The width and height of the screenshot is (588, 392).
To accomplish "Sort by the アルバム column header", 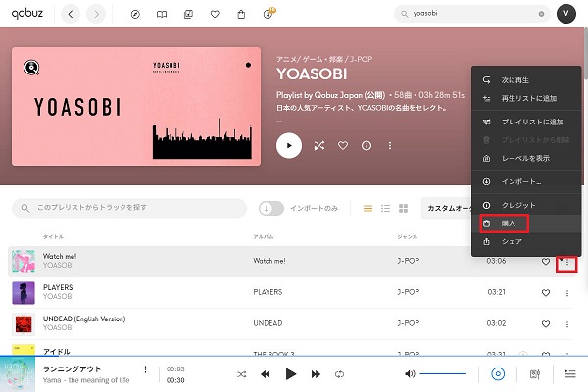I will click(x=264, y=237).
